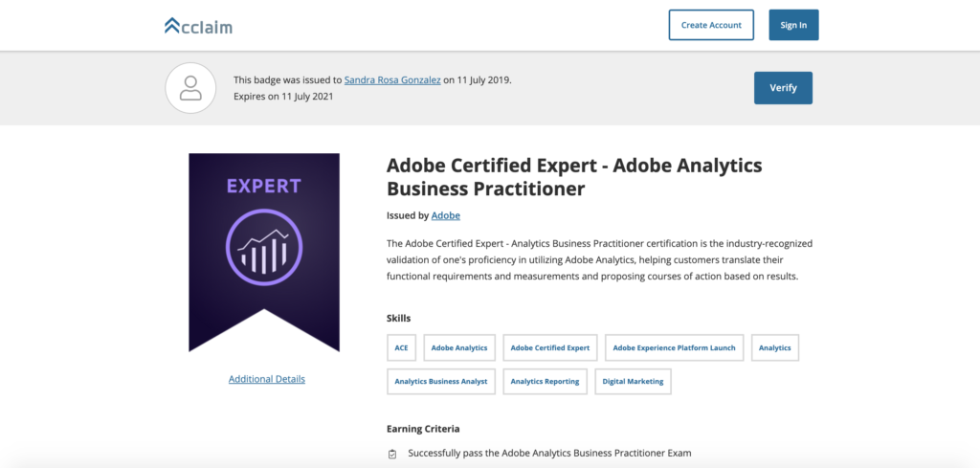Select the ACE skill tag

(x=401, y=347)
